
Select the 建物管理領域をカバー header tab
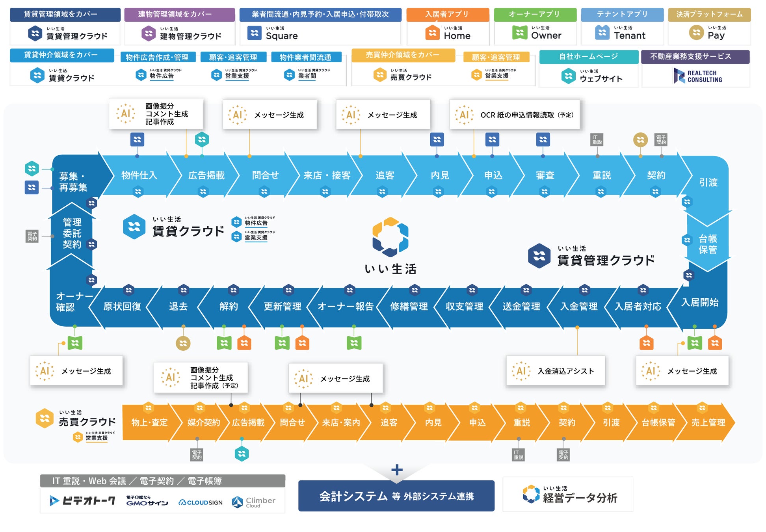(x=180, y=15)
